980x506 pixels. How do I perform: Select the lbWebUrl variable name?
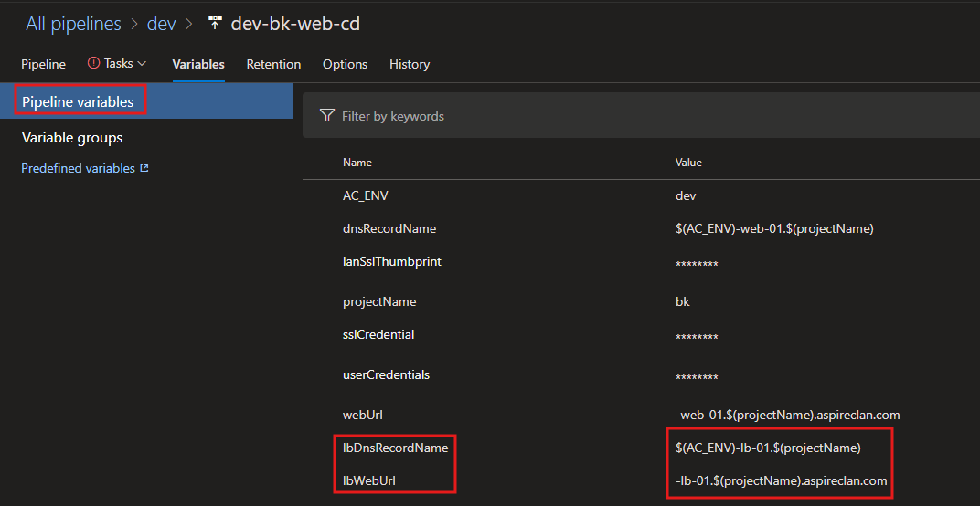click(369, 480)
